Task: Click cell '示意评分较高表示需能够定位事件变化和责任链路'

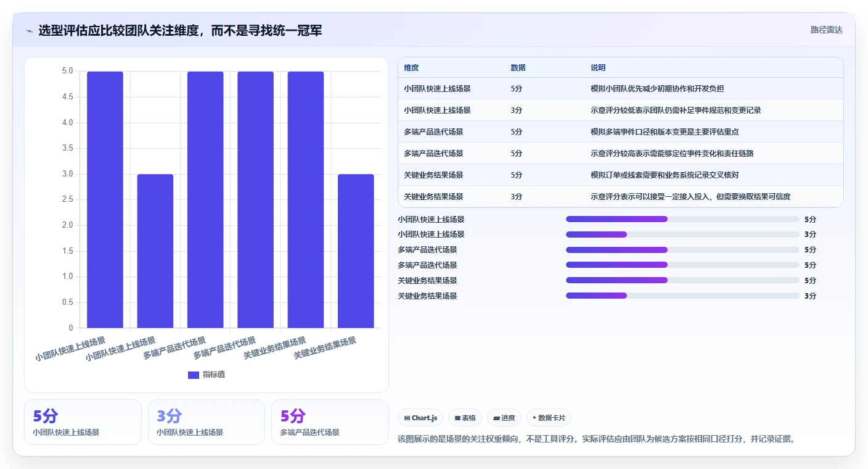Action: coord(672,154)
